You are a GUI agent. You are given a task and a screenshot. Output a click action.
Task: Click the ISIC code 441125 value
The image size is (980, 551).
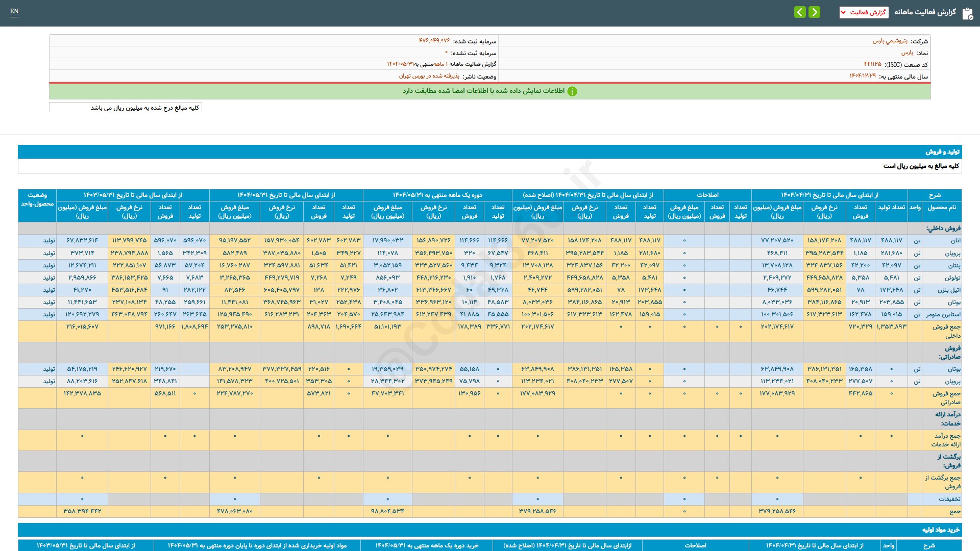tap(872, 64)
